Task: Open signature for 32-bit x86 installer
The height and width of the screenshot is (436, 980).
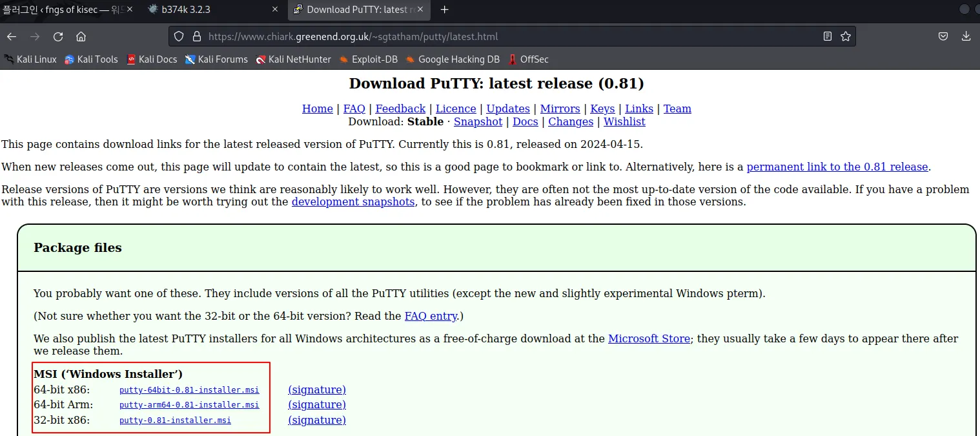Action: point(317,420)
